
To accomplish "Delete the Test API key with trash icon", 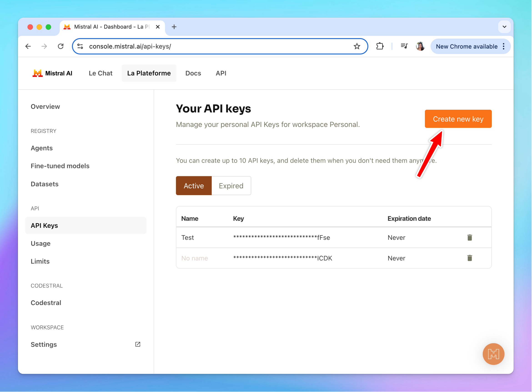I will click(x=469, y=238).
